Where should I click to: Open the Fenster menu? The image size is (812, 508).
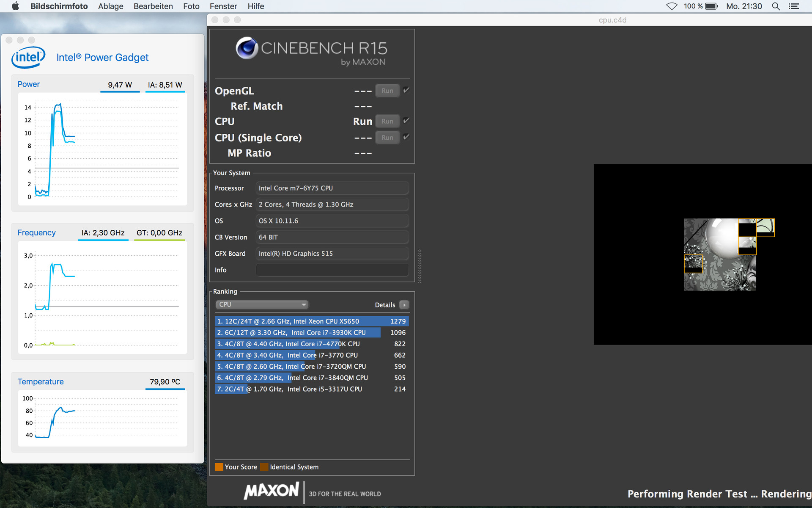coord(223,6)
